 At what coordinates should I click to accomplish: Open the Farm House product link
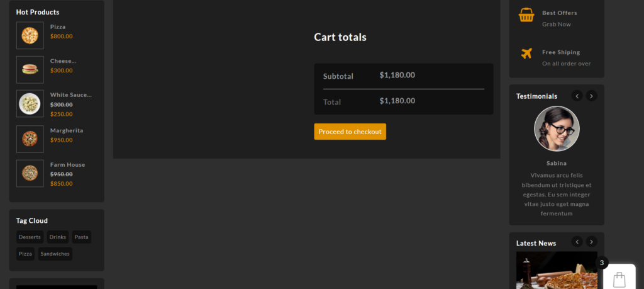[x=67, y=164]
